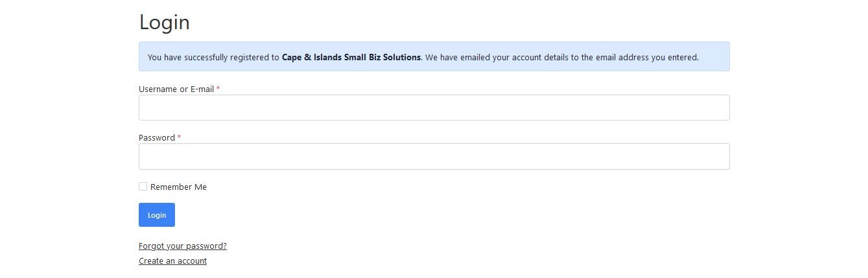This screenshot has height=278, width=868.
Task: Focus the Password text box
Action: (x=434, y=156)
